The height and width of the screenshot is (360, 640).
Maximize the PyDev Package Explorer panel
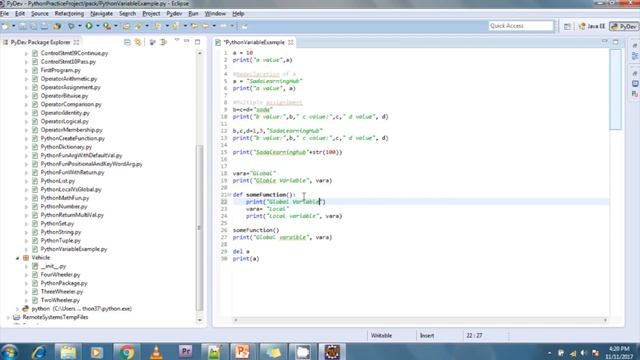(198, 42)
